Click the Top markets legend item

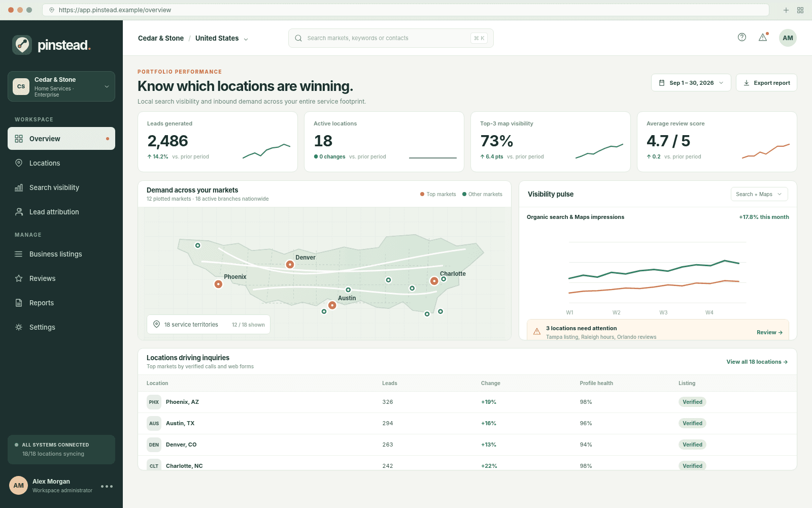[438, 194]
